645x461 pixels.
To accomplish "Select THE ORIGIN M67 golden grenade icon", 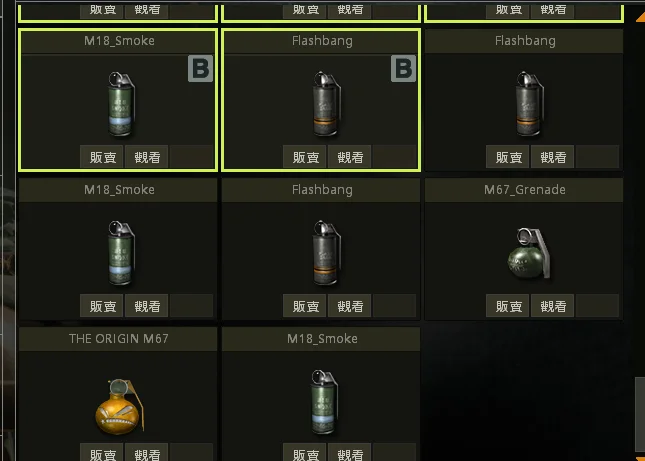I will 120,407.
